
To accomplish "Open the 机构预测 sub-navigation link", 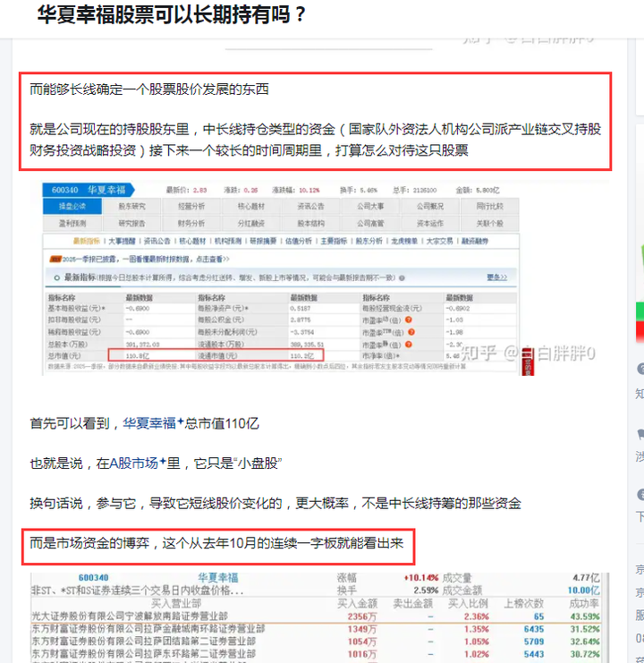I will (228, 241).
